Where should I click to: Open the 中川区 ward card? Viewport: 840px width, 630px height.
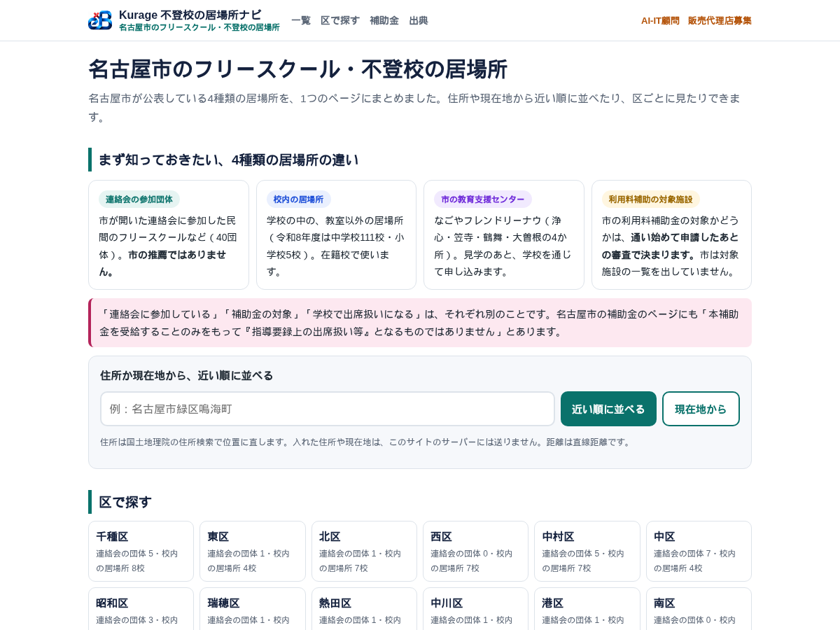coord(475,609)
